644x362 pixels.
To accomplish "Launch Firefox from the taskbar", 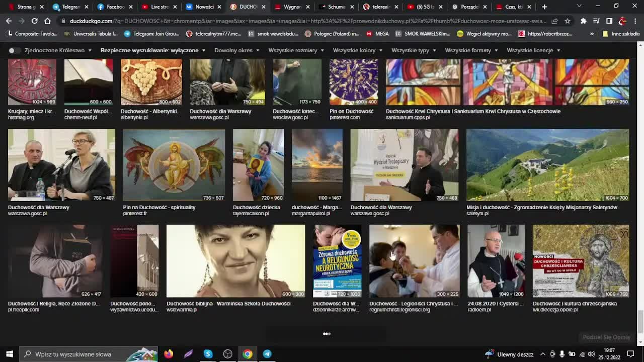I will pos(169,354).
